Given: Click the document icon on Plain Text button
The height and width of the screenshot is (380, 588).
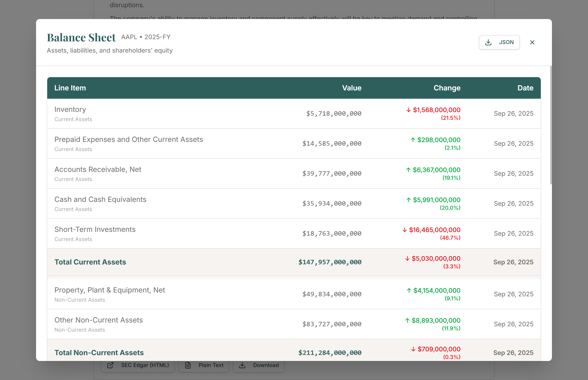Looking at the screenshot, I should click(x=188, y=365).
